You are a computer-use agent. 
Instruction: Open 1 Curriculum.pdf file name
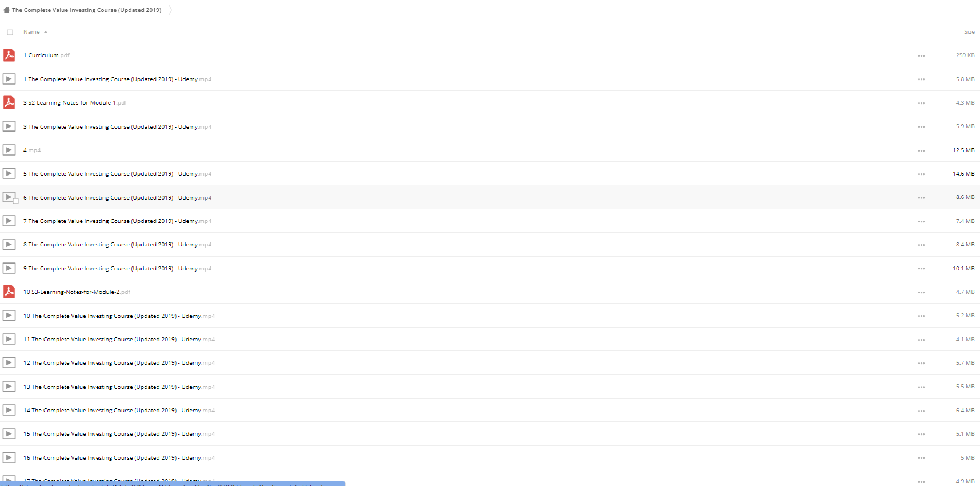[x=46, y=55]
